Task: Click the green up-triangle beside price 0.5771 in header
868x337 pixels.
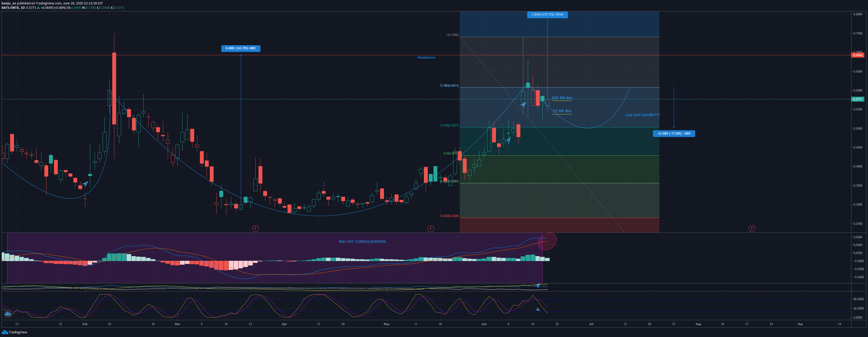Action: (38, 8)
